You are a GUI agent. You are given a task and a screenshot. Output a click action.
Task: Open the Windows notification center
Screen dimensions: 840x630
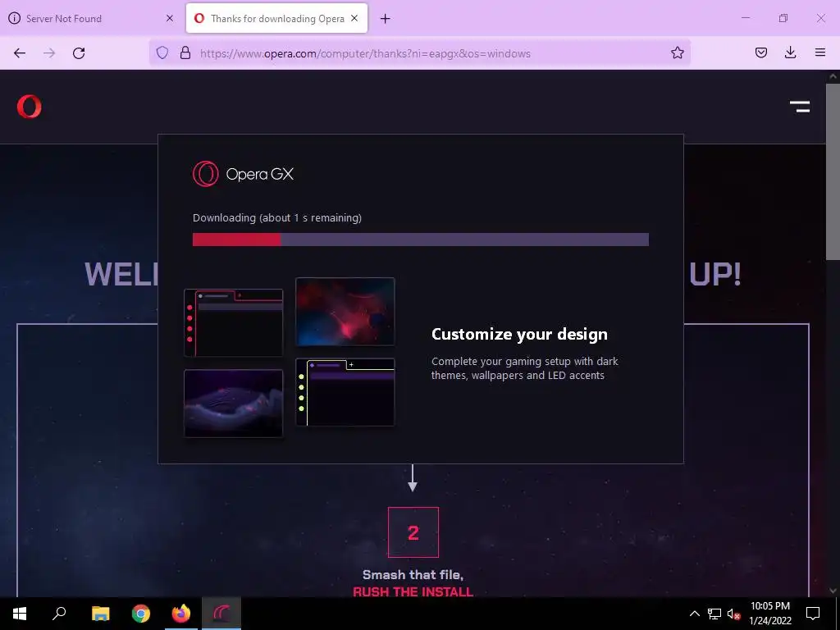pyautogui.click(x=813, y=614)
